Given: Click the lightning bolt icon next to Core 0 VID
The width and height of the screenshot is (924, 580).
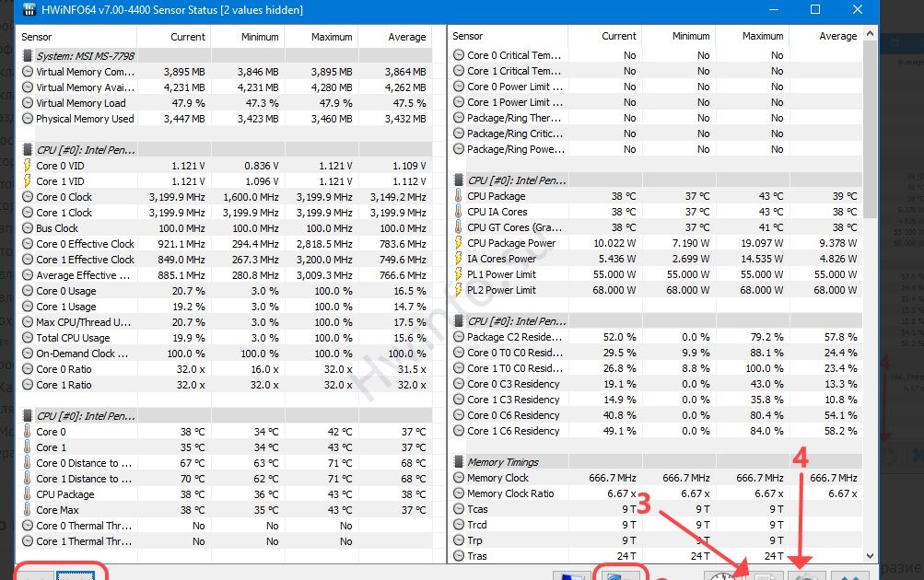Looking at the screenshot, I should [27, 166].
